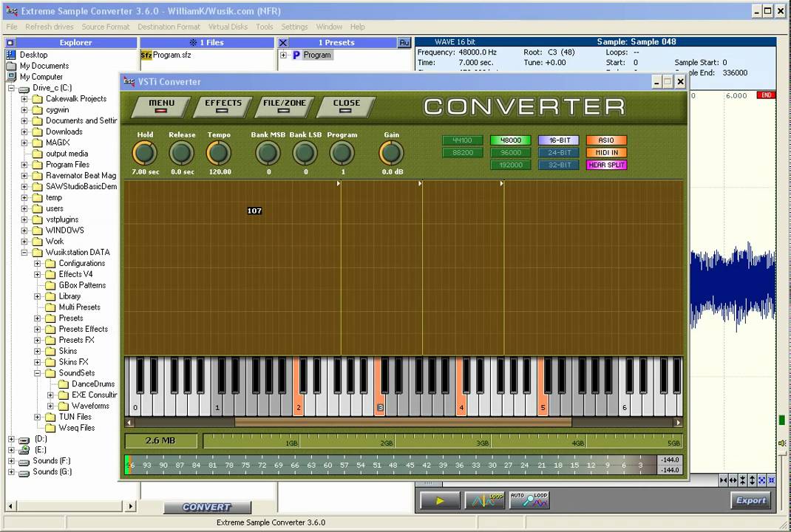This screenshot has width=791, height=532.
Task: Open the EFFECTS tab button
Action: [x=223, y=106]
